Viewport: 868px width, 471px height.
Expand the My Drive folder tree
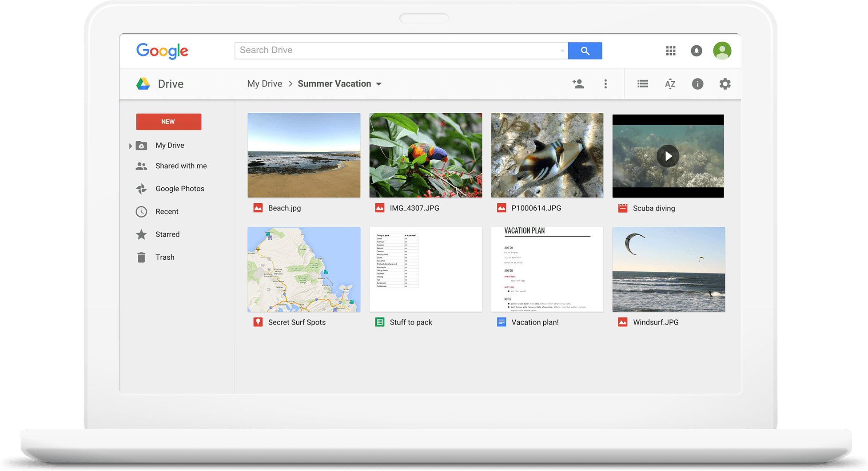tap(131, 146)
